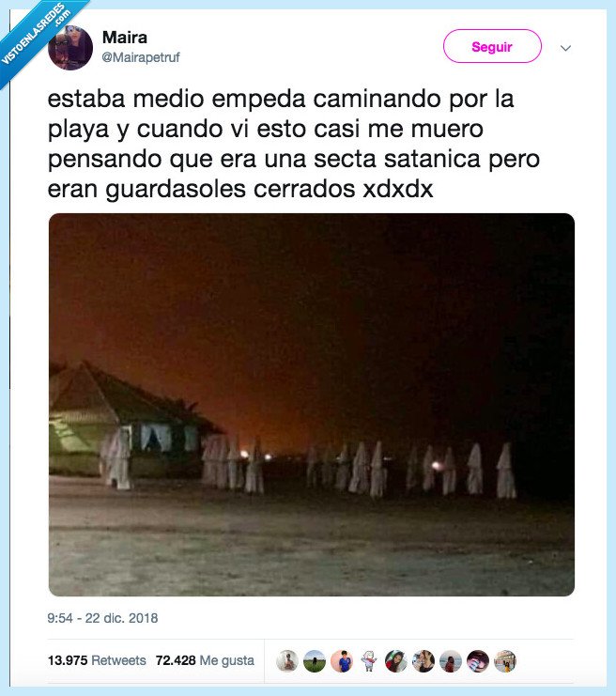Click the second liker avatar with green field
This screenshot has width=616, height=696.
click(315, 661)
